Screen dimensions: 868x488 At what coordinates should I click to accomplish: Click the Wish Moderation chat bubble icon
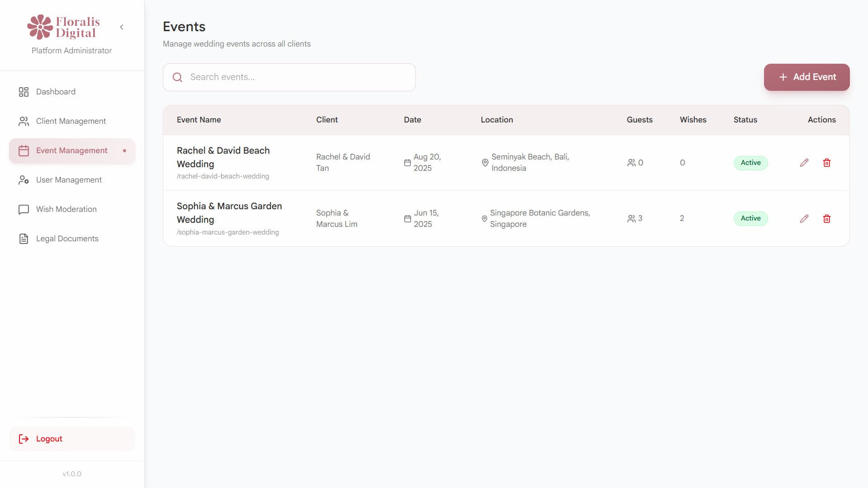24,210
